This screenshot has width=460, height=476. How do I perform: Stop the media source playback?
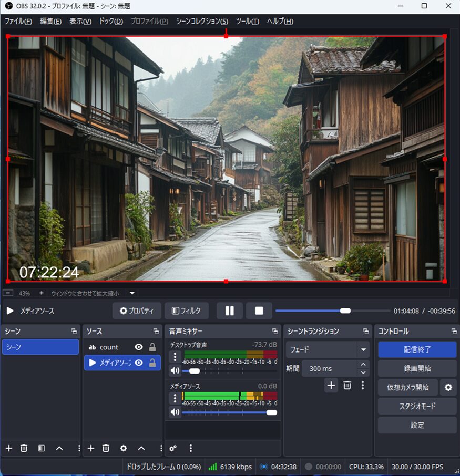pyautogui.click(x=259, y=311)
